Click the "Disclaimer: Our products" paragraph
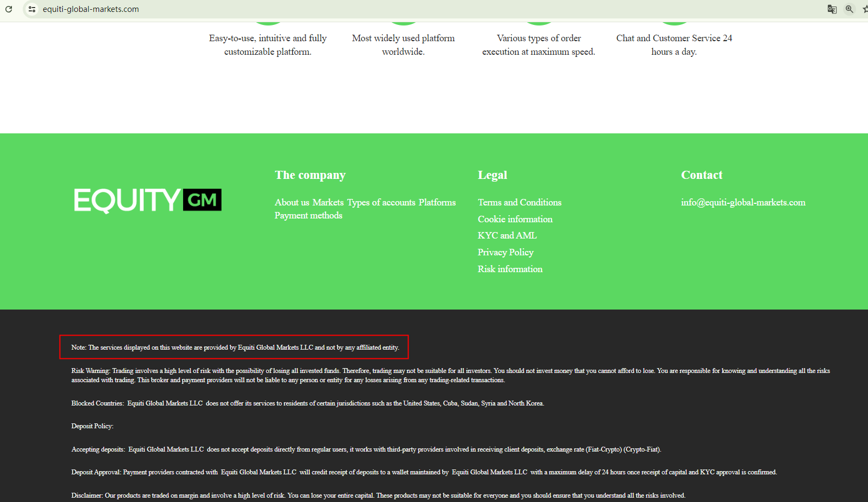Image resolution: width=868 pixels, height=502 pixels. pyautogui.click(x=378, y=495)
